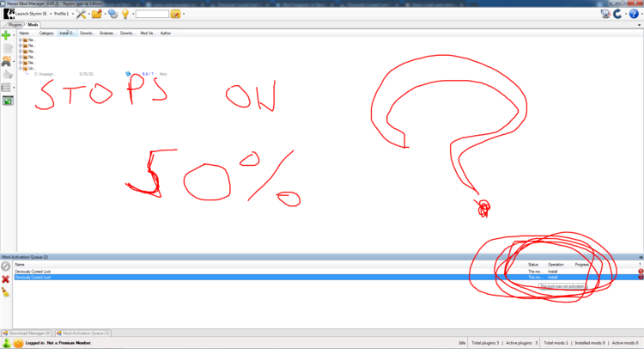This screenshot has height=349, width=644.
Task: Open dropdown next to green plus icon
Action: coord(14,36)
